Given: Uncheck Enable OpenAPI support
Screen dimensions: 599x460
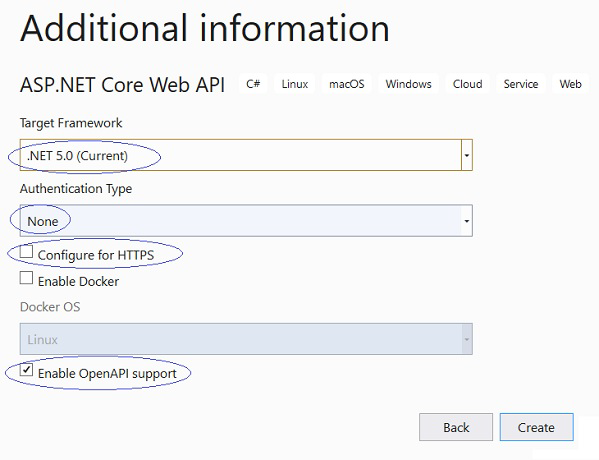Looking at the screenshot, I should (x=26, y=369).
